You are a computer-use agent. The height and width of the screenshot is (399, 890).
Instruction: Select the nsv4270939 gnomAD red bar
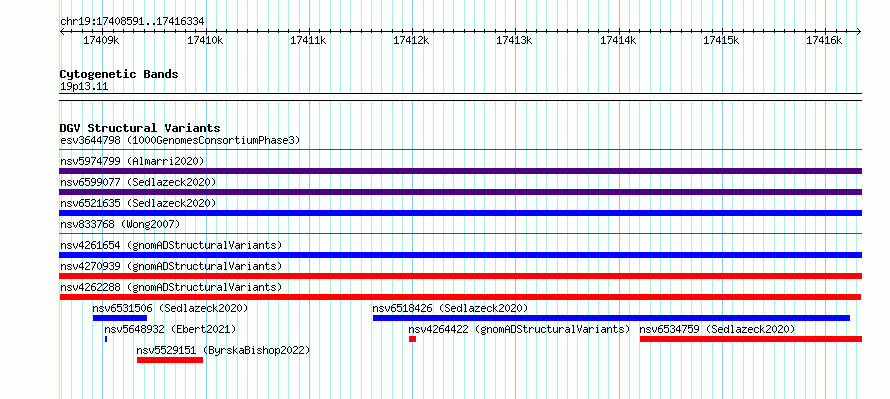(x=461, y=276)
